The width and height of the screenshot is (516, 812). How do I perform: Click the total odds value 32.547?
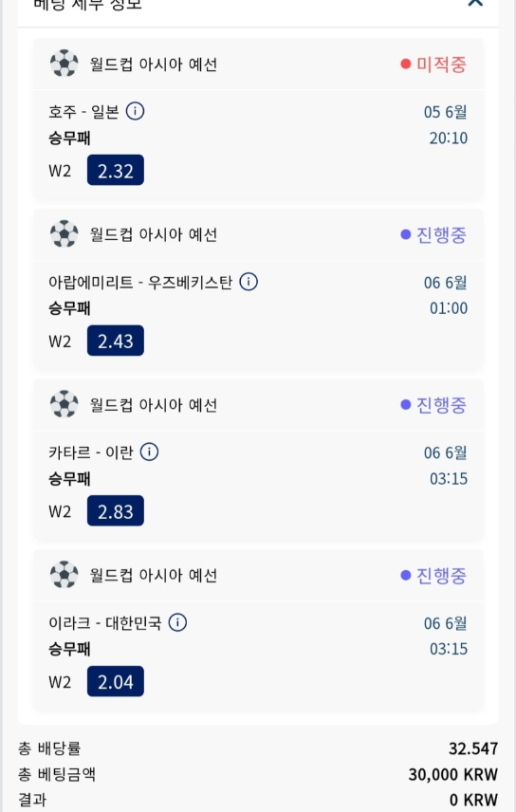tap(473, 748)
